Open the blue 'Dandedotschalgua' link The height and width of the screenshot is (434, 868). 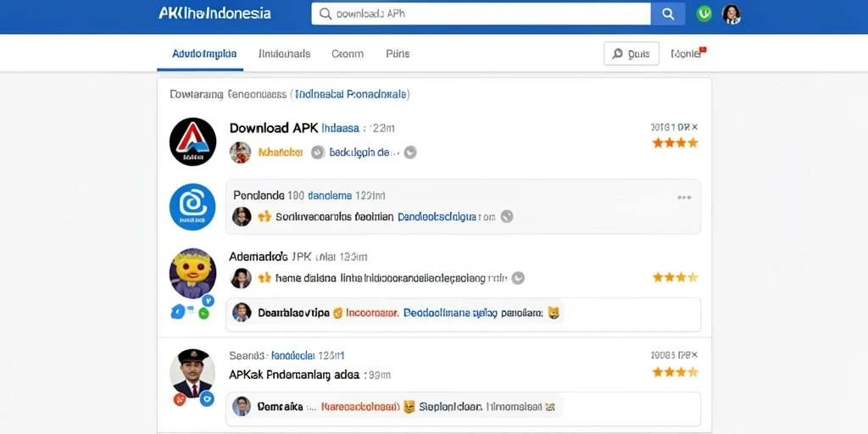click(x=437, y=216)
